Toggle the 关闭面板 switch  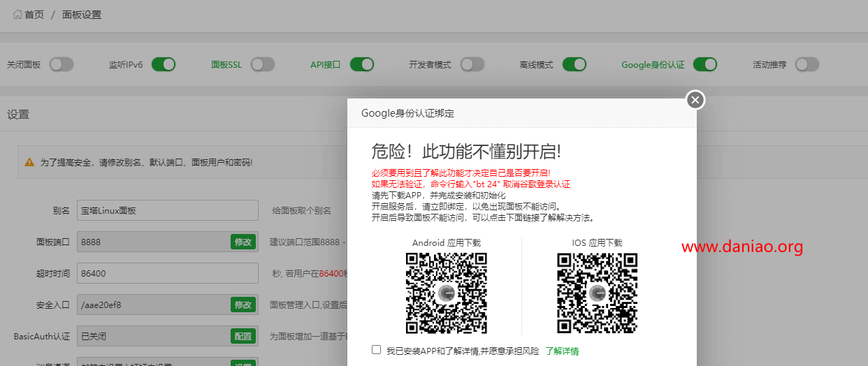point(62,64)
